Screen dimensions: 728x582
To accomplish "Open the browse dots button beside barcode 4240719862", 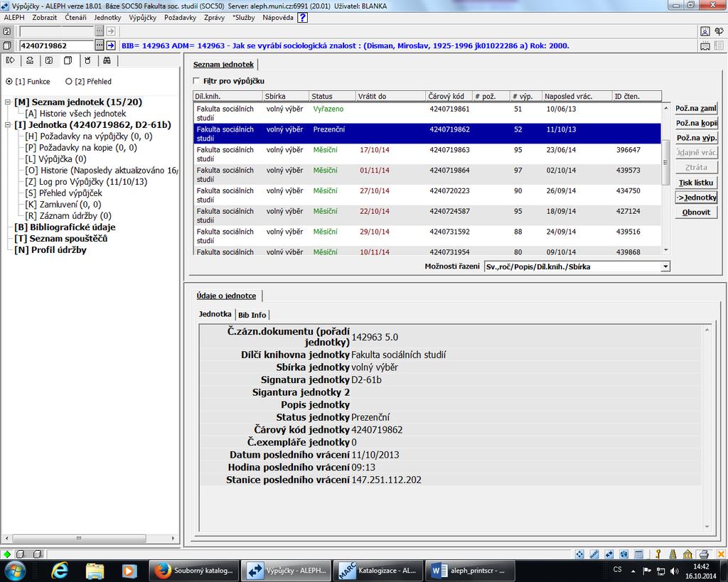I will 100,45.
